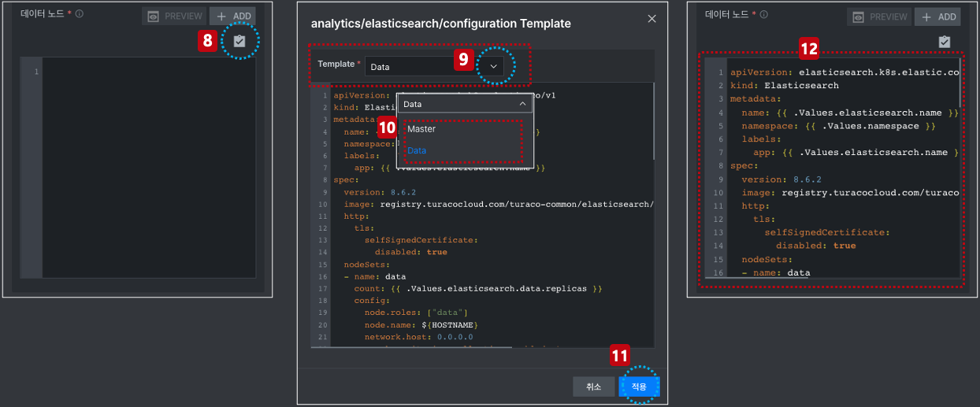This screenshot has width=980, height=407.
Task: Click '- name: data' line in right panel
Action: [776, 273]
